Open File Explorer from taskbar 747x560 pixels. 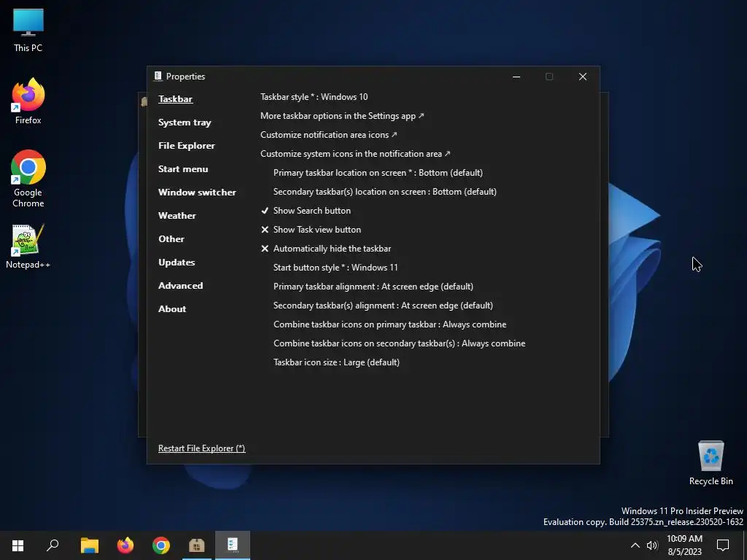89,545
